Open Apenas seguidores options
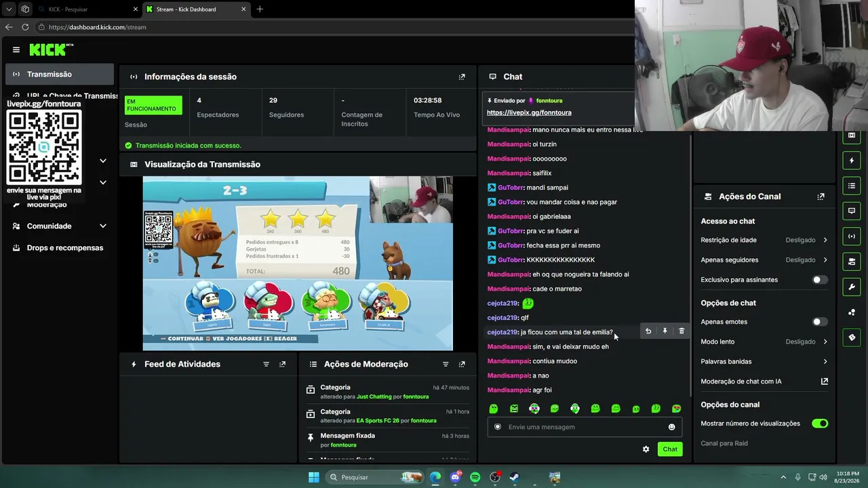 pyautogui.click(x=764, y=260)
